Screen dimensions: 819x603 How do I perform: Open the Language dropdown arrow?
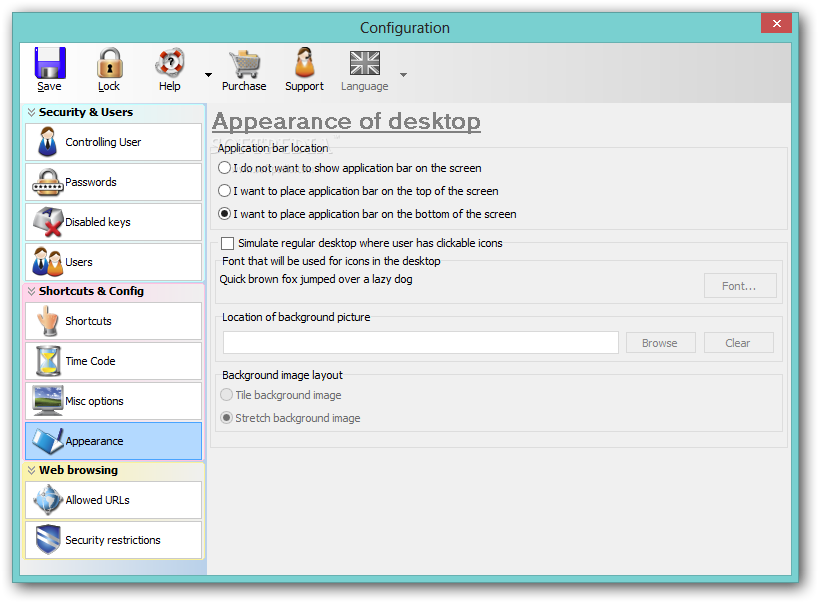pyautogui.click(x=403, y=75)
